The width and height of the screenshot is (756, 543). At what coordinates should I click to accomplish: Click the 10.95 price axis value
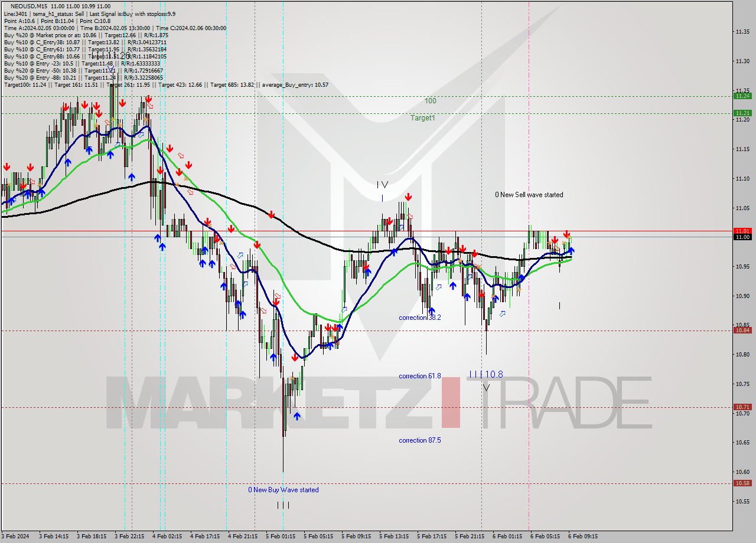pos(742,266)
